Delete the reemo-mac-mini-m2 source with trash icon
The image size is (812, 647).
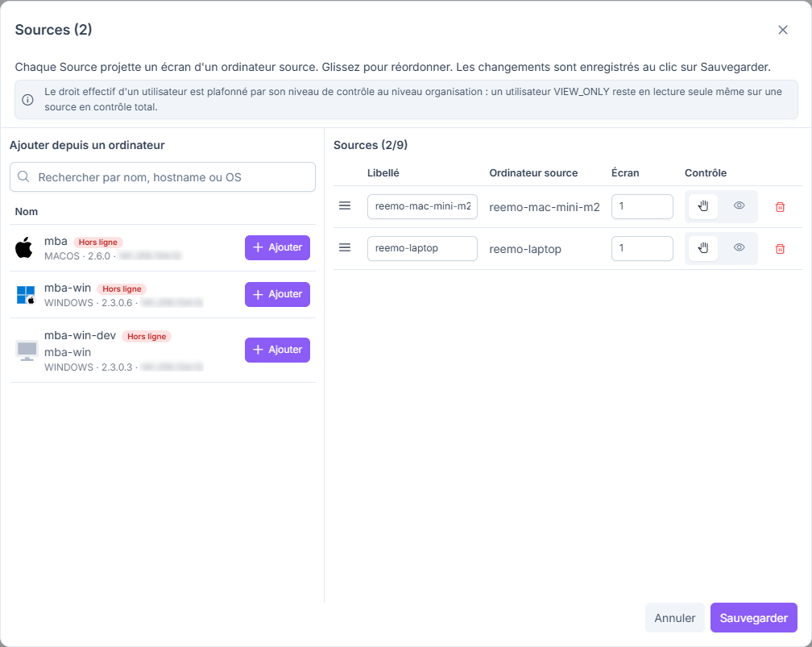[x=780, y=207]
